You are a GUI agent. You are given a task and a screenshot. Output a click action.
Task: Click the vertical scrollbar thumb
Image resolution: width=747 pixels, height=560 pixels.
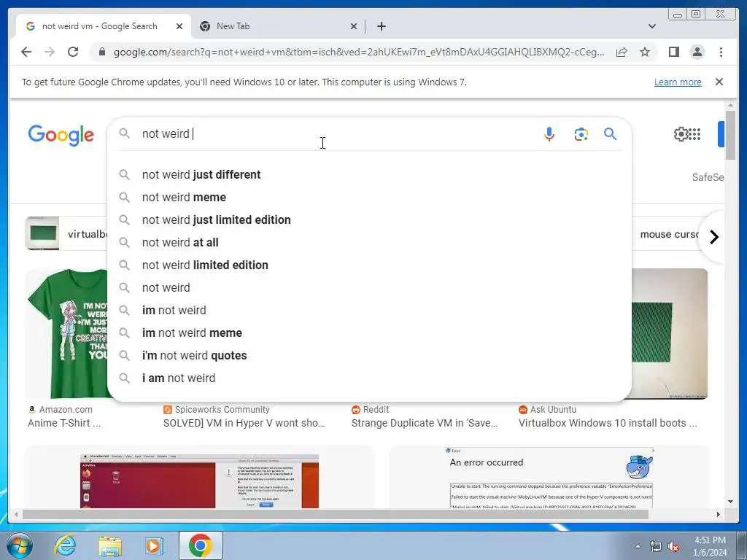[730, 135]
